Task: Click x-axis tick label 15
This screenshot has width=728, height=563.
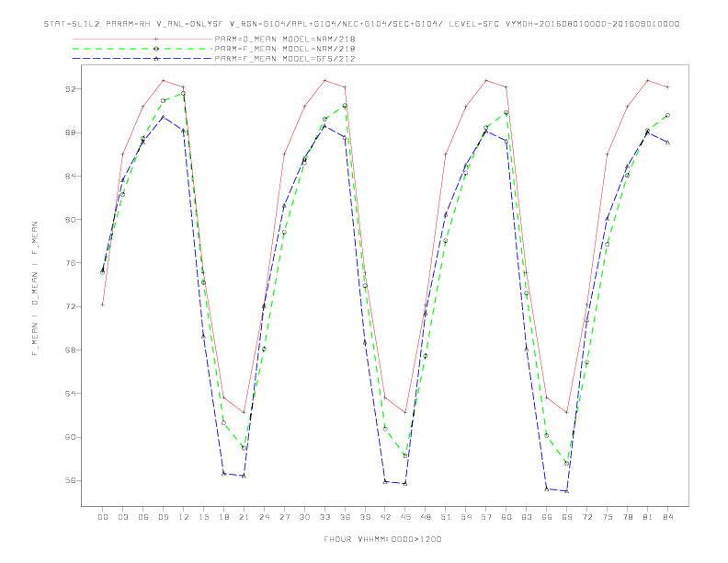Action: point(203,517)
